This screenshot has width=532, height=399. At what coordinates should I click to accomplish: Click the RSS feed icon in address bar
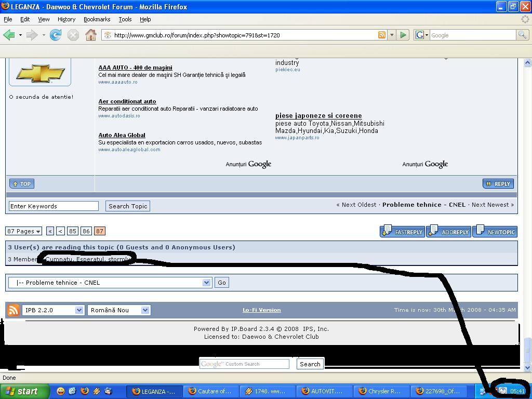382,35
